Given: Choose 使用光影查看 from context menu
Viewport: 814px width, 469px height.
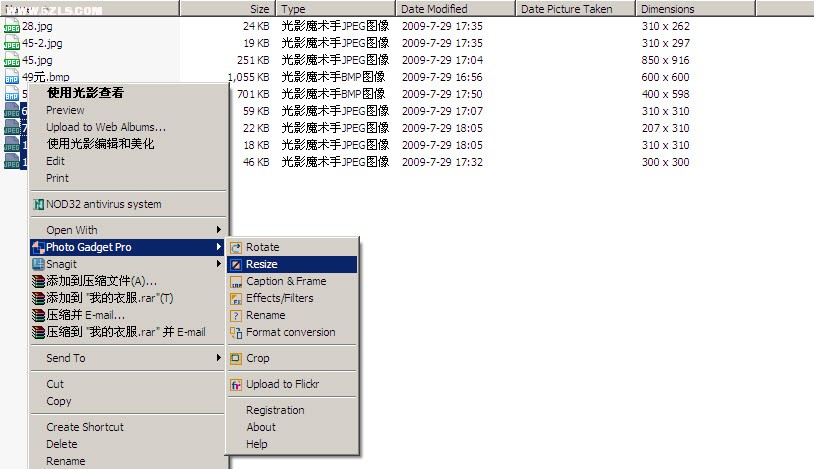Looking at the screenshot, I should [x=85, y=93].
